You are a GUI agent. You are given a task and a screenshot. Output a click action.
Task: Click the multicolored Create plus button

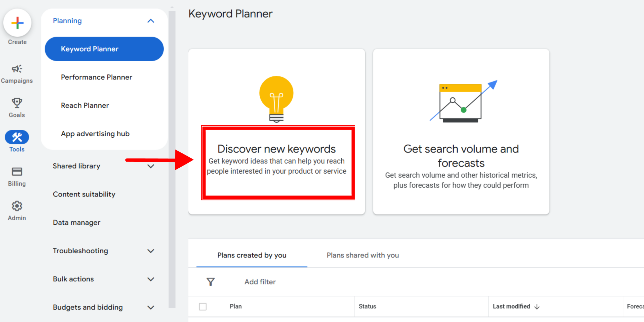pos(17,23)
